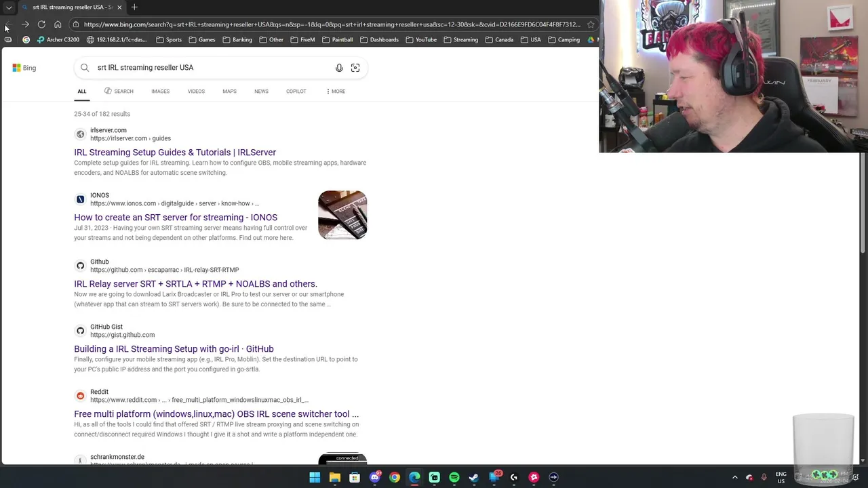This screenshot has height=488, width=868.
Task: Expand the Sports bookmarks folder
Action: coord(169,39)
